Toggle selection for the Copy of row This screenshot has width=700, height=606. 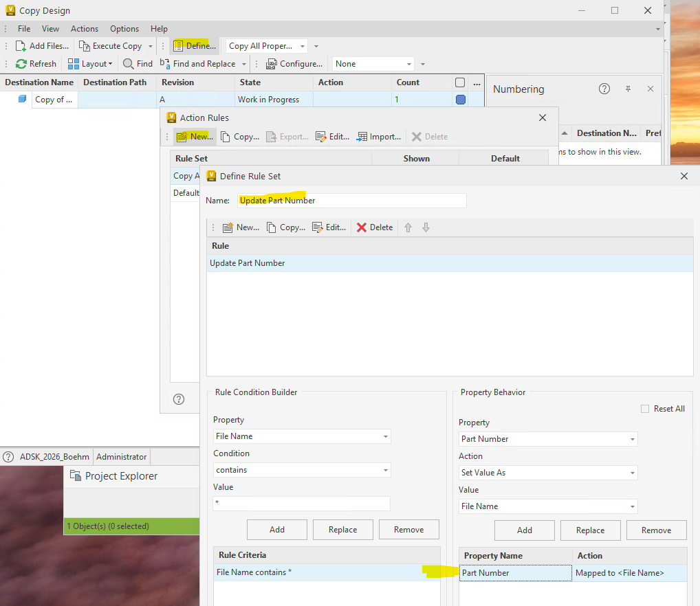click(460, 99)
